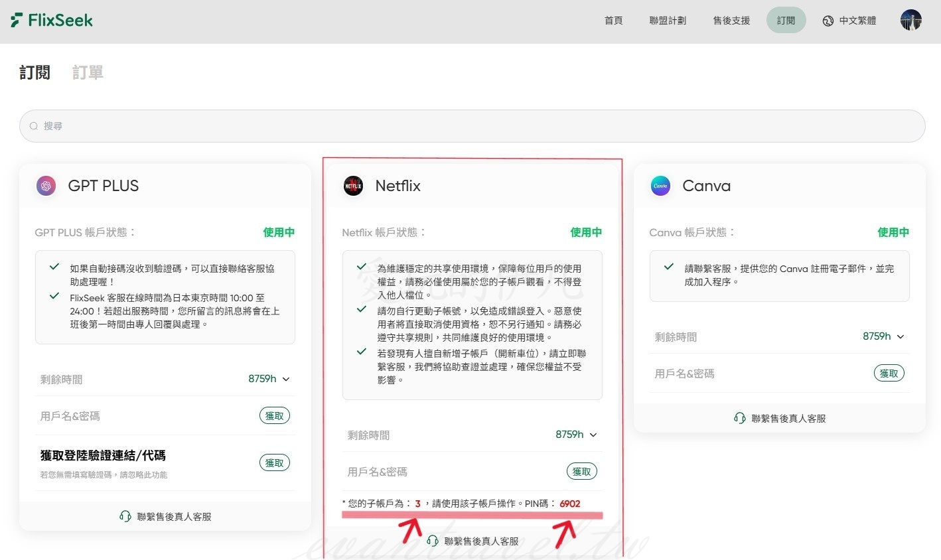Image resolution: width=941 pixels, height=560 pixels.
Task: Expand Netflix 剩餘時間 8759h chevron
Action: [x=593, y=435]
